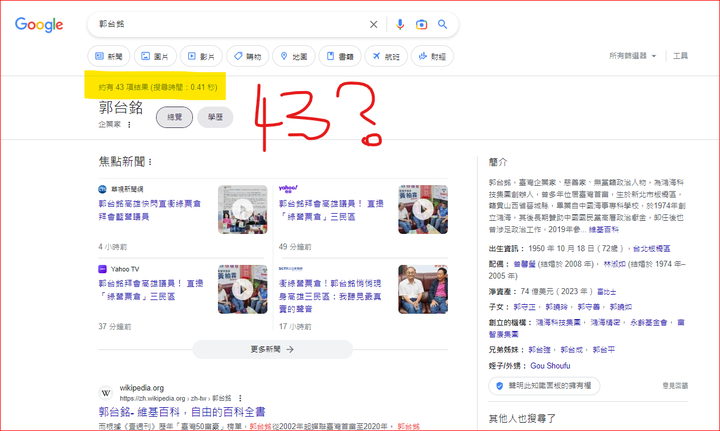
Task: Switch to the 書籍 books filter
Action: [x=340, y=56]
